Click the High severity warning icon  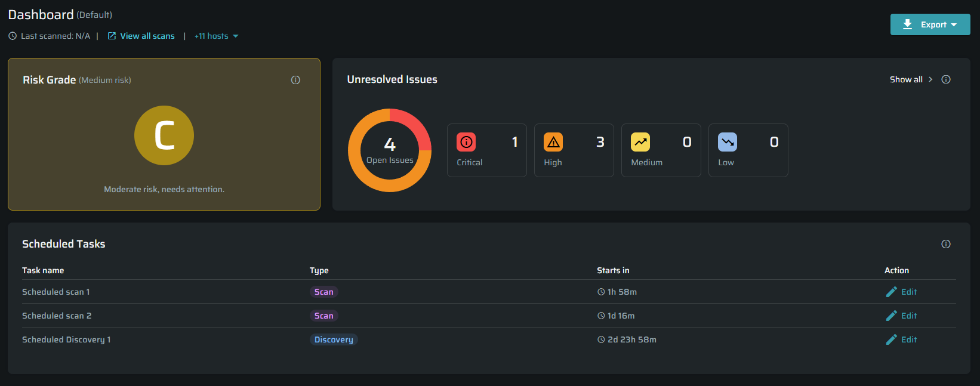(x=553, y=142)
